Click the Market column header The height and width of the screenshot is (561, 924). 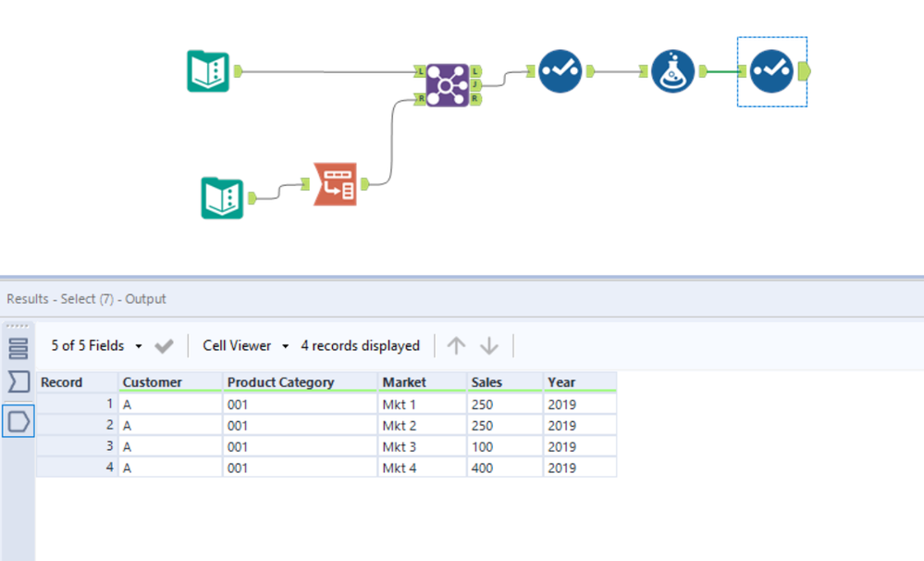pyautogui.click(x=422, y=382)
